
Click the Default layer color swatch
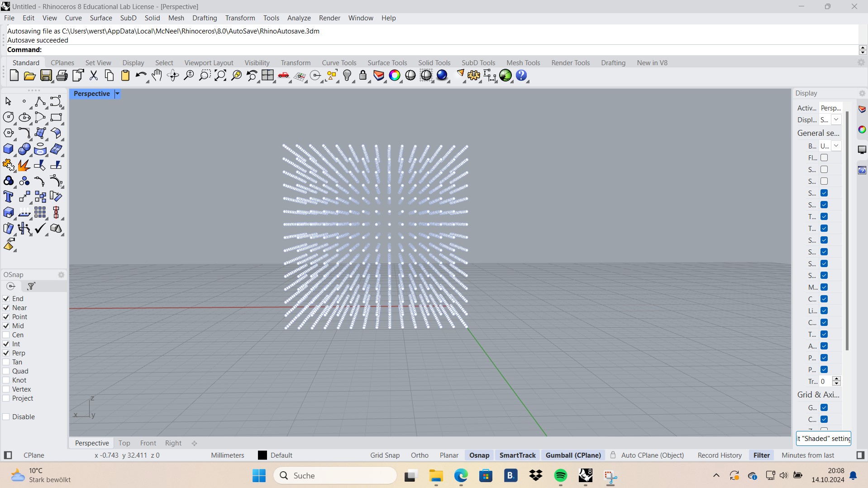point(262,455)
